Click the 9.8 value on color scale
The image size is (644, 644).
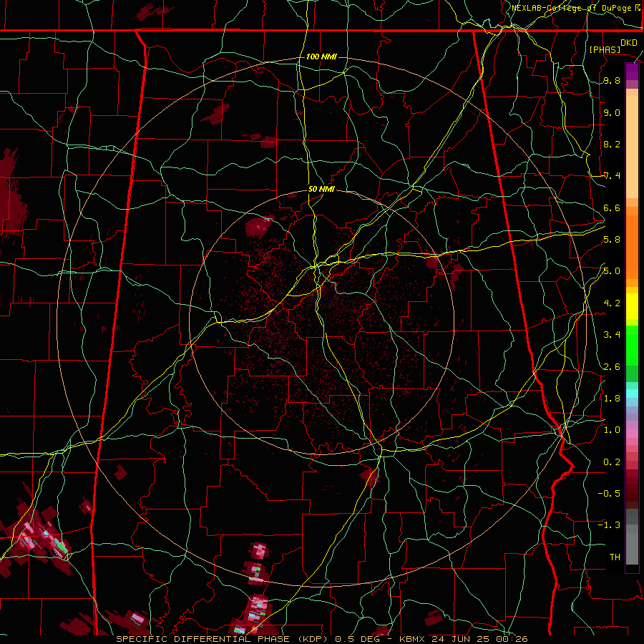pyautogui.click(x=612, y=81)
